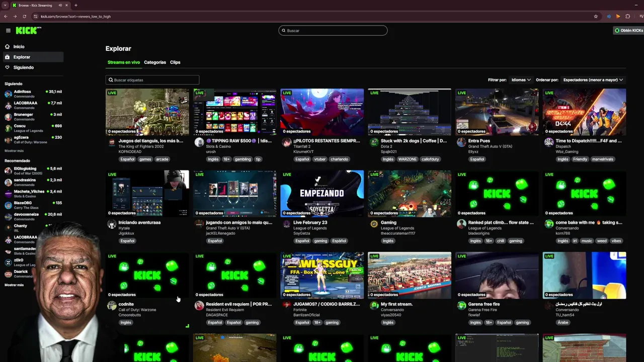Open the Stuck with 2k dogs stream thumbnail
The width and height of the screenshot is (644, 362).
coord(410,112)
